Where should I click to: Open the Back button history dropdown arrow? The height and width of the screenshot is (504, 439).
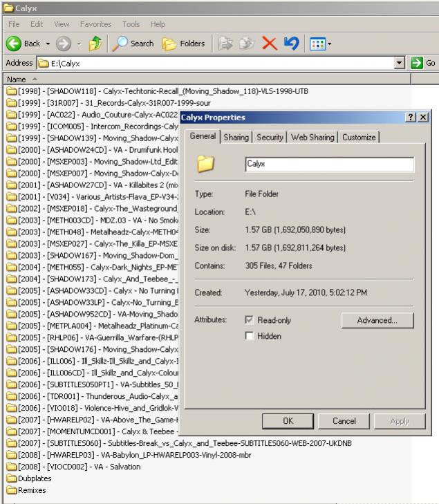(x=48, y=44)
